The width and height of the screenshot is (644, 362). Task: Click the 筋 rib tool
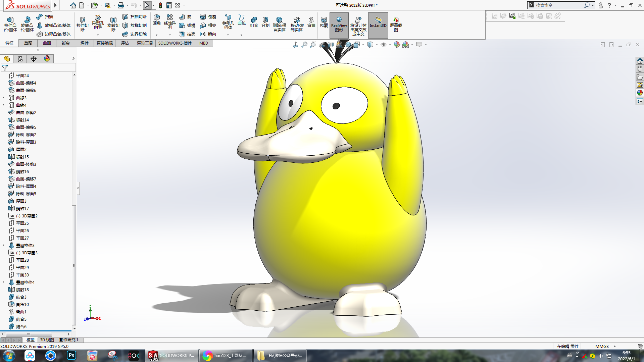(185, 16)
